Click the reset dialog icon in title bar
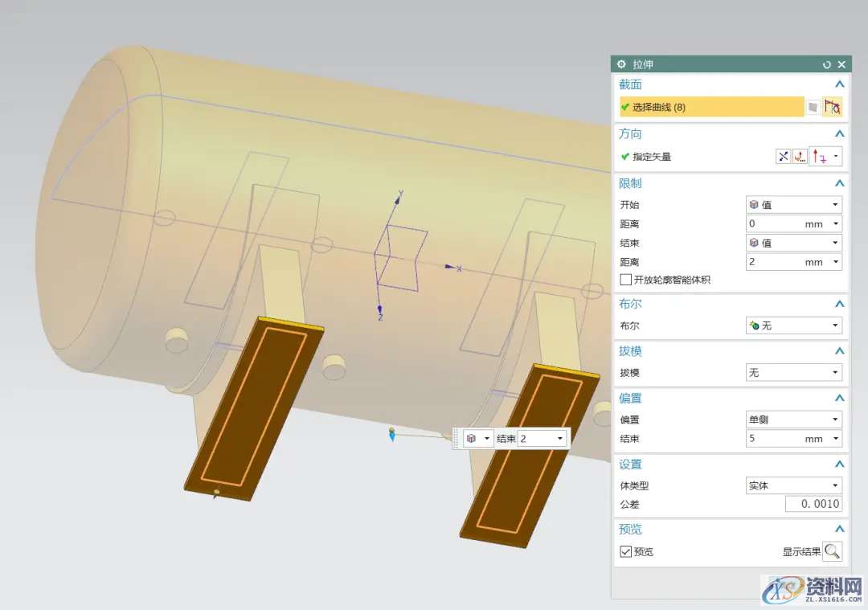The image size is (868, 610). tap(826, 64)
